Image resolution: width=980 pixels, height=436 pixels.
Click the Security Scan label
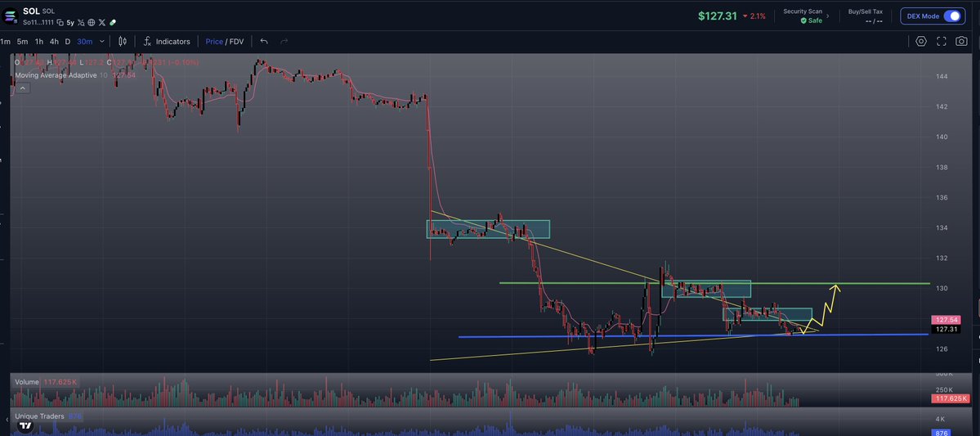(x=803, y=12)
